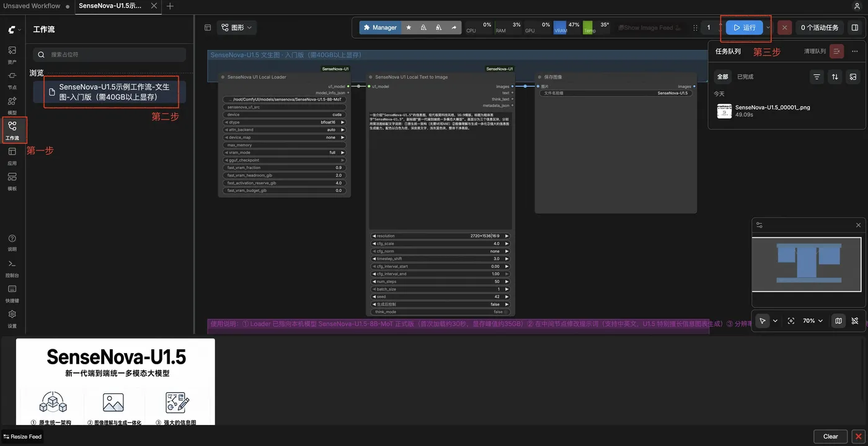Close the minimap panel
This screenshot has height=446, width=868.
coord(858,225)
